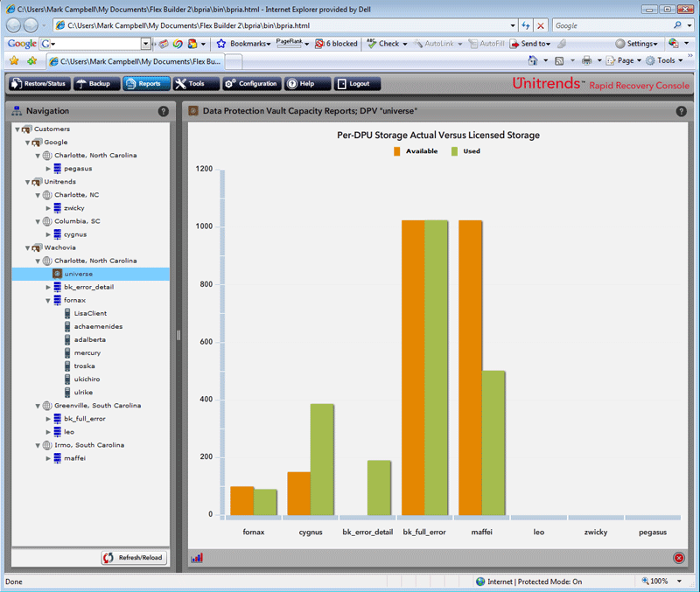
Task: Select the troska client
Action: (x=84, y=366)
